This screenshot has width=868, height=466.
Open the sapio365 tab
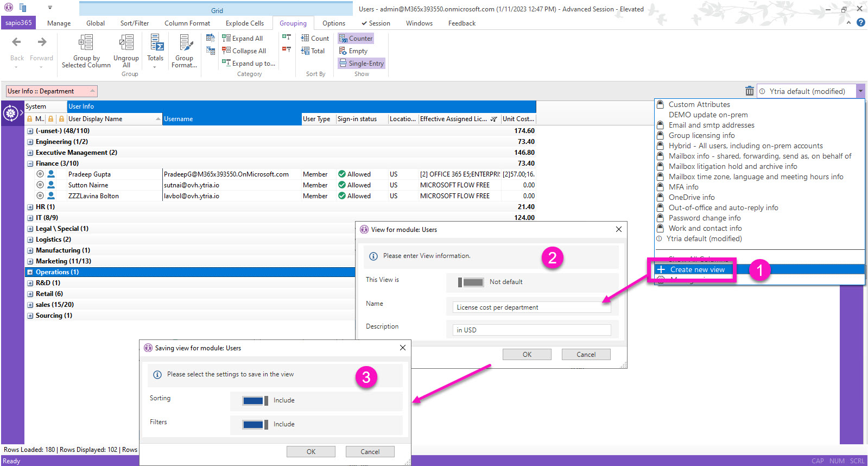tap(18, 23)
